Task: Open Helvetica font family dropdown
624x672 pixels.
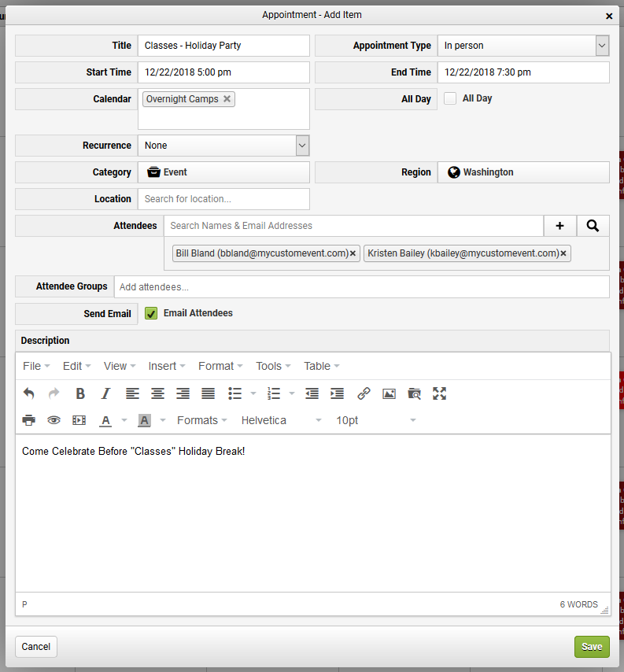Action: click(x=281, y=420)
